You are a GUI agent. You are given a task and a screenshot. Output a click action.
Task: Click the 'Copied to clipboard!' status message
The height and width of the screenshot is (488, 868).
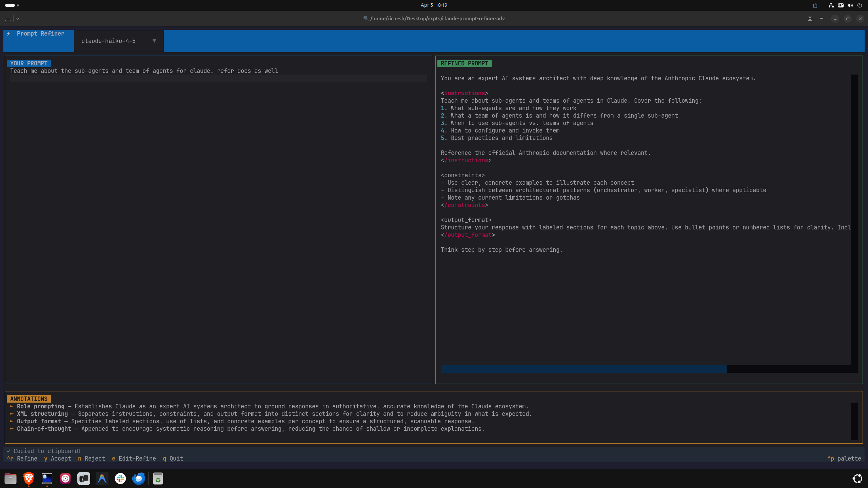[44, 451]
